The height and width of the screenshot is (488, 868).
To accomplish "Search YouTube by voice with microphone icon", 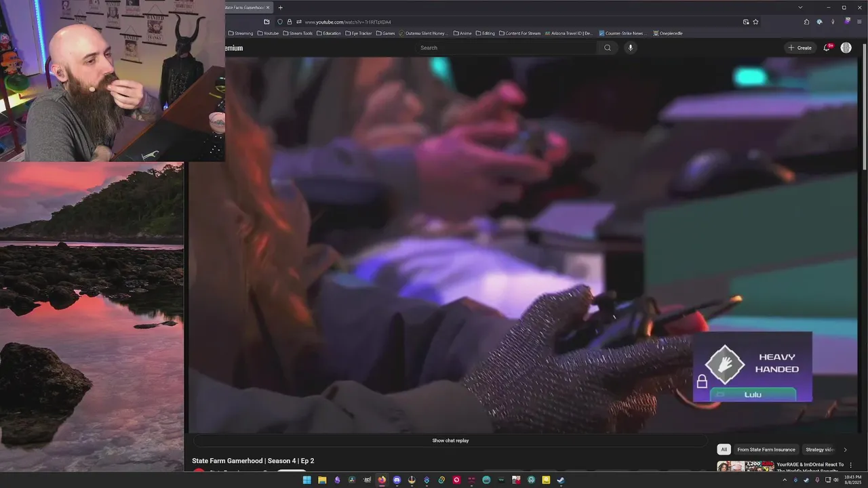I will (x=630, y=47).
